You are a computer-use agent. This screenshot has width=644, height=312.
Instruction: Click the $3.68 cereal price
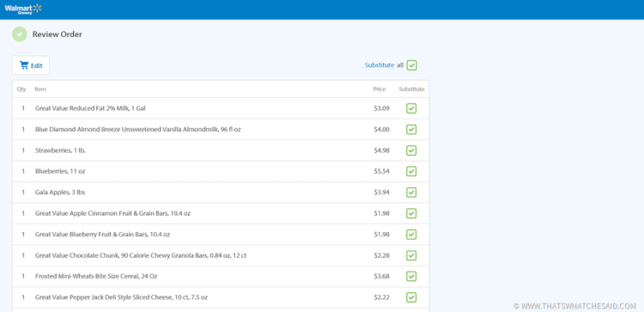point(381,276)
